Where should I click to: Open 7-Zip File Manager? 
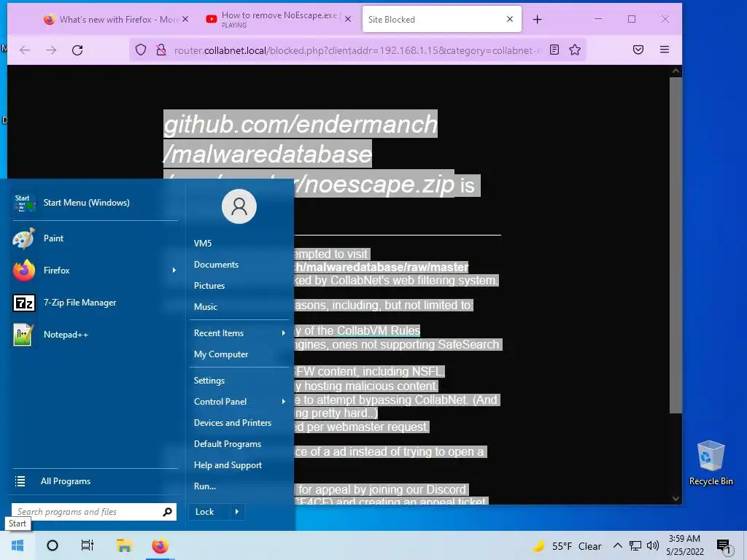[x=94, y=303]
